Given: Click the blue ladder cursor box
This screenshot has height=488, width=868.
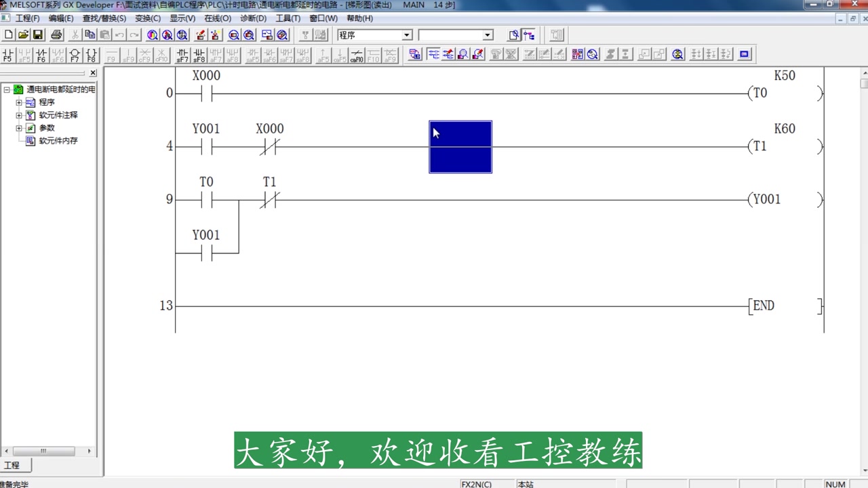Looking at the screenshot, I should click(460, 146).
